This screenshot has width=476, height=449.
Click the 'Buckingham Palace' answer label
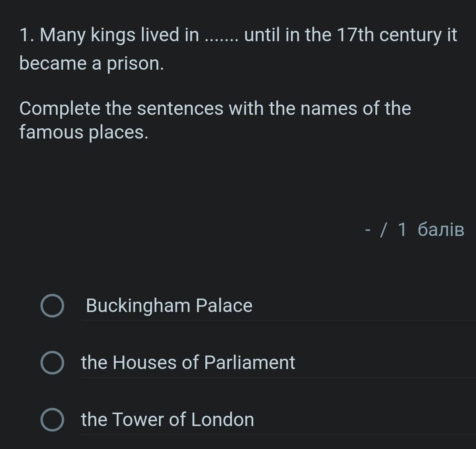tap(169, 306)
